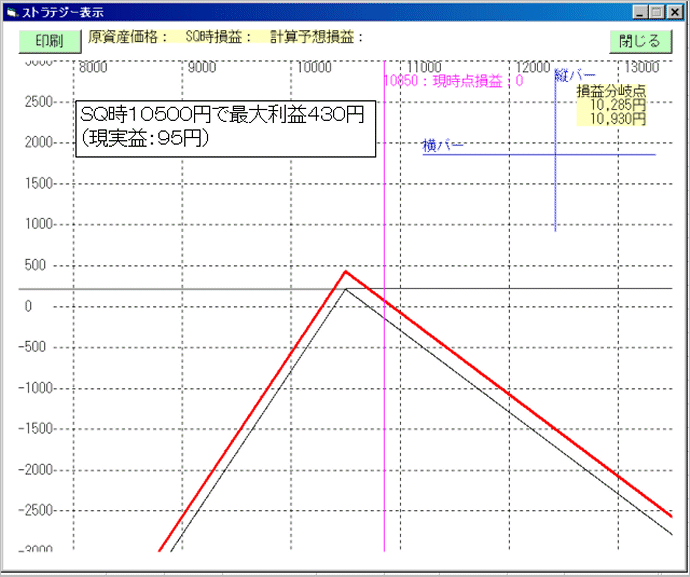
Task: Click y-axis label -2000
Action: click(36, 470)
